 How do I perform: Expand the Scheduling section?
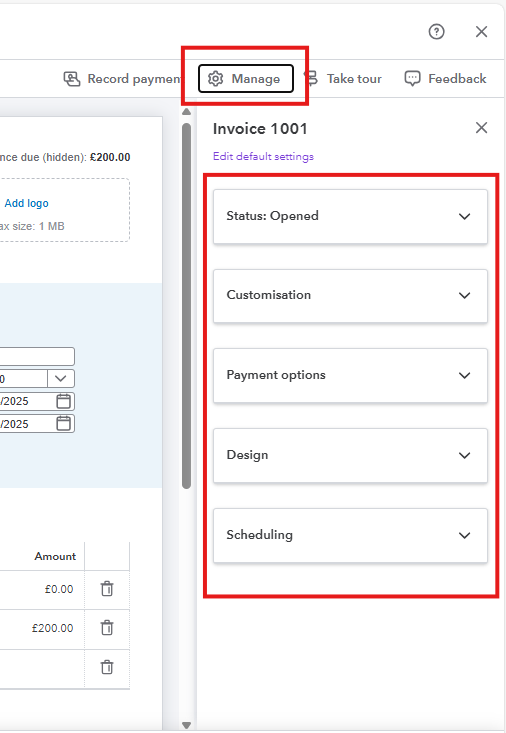coord(350,535)
